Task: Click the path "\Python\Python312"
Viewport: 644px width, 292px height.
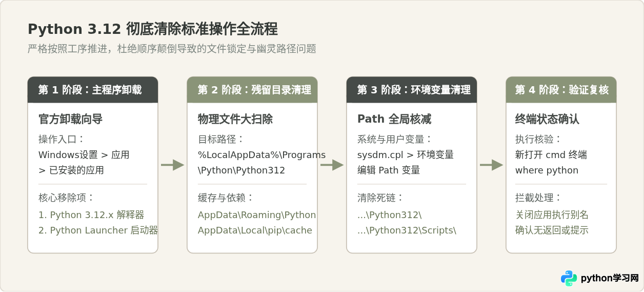Action: coord(241,170)
